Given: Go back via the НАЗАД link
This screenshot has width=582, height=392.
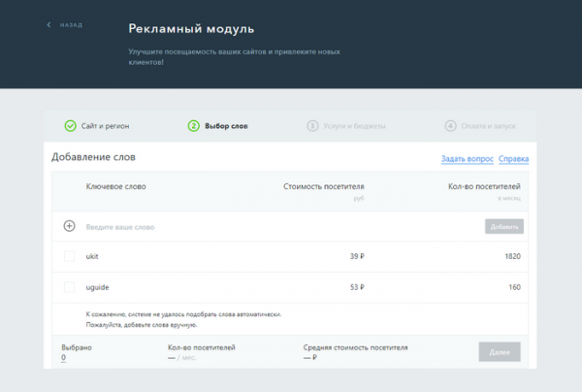Looking at the screenshot, I should tap(71, 25).
